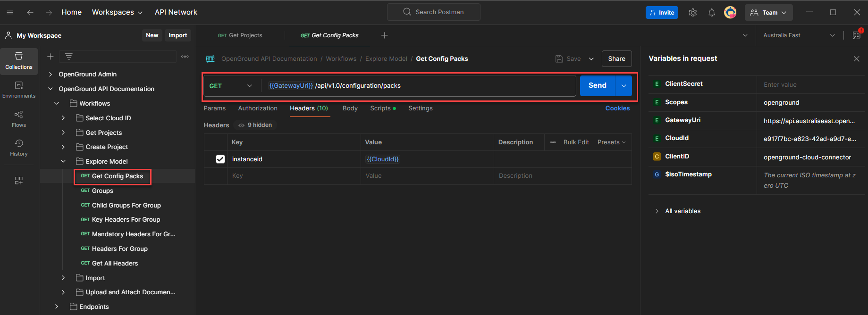Expand the OpenGround Admin collection
Screen dimensions: 868x315
pyautogui.click(x=51, y=75)
